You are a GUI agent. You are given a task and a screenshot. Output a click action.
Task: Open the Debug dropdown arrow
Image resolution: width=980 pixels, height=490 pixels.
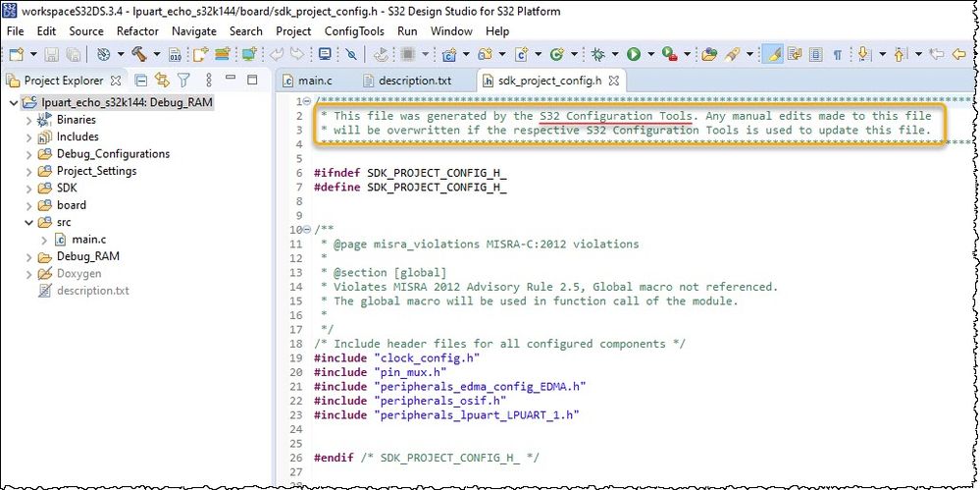pos(615,54)
